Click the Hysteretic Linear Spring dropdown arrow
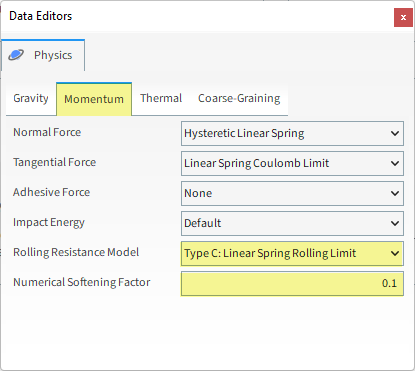 pyautogui.click(x=395, y=134)
